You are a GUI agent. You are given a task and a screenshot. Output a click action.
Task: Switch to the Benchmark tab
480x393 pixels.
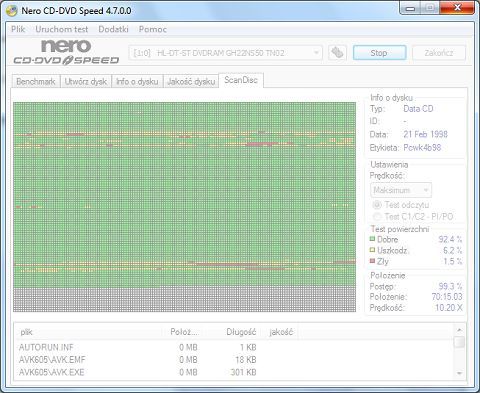(36, 81)
